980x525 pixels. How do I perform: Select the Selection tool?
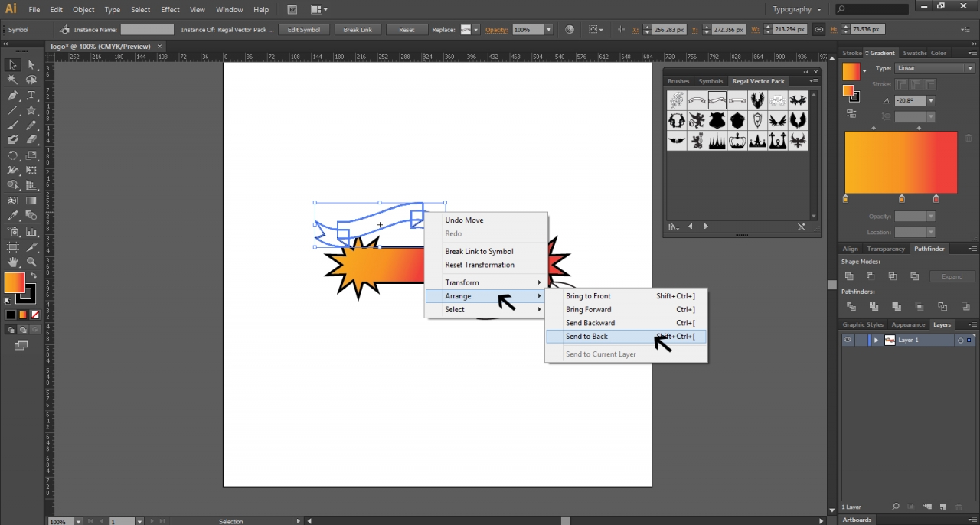click(x=13, y=65)
